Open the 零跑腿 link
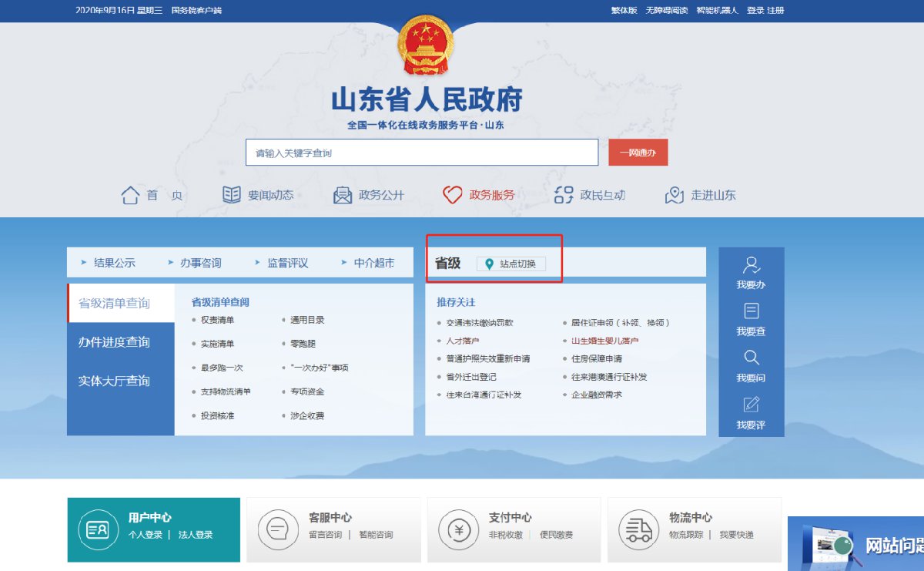Image resolution: width=924 pixels, height=571 pixels. pyautogui.click(x=303, y=344)
